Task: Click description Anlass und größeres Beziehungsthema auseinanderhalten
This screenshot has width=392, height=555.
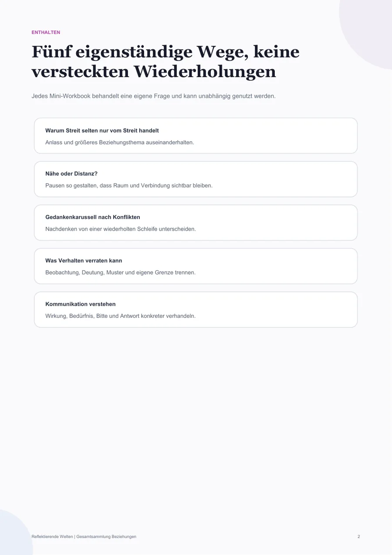Action: pos(120,142)
